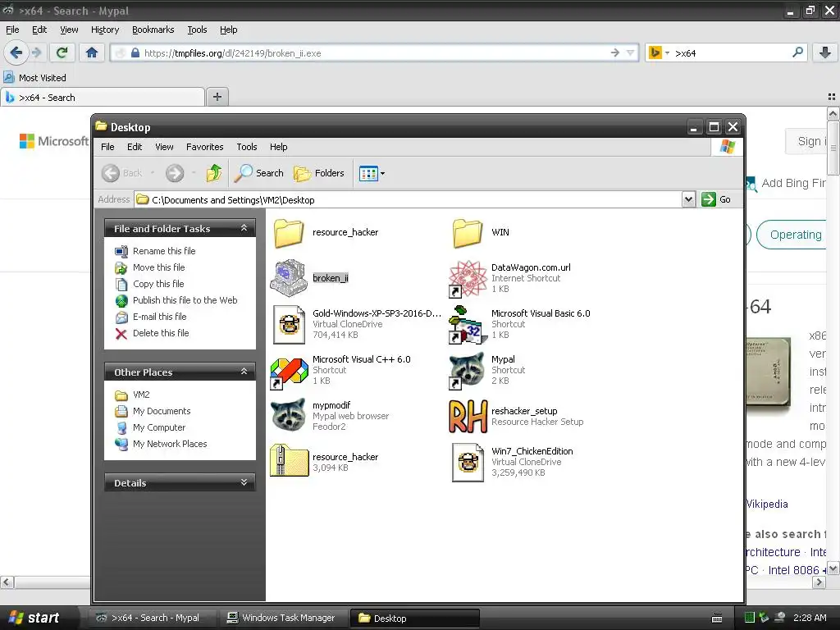Select the Mypal shortcut raccoon icon
Viewport: 840px width, 630px height.
click(468, 371)
